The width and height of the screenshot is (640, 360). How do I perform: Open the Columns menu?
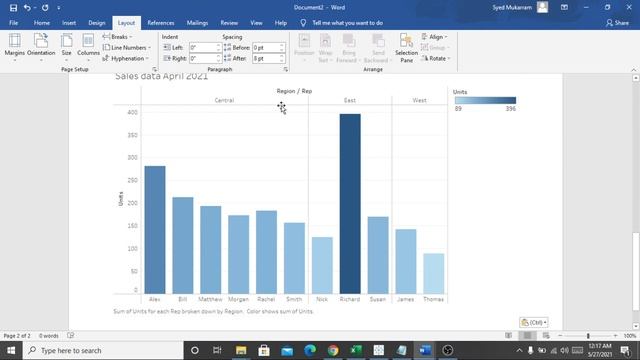pyautogui.click(x=88, y=48)
